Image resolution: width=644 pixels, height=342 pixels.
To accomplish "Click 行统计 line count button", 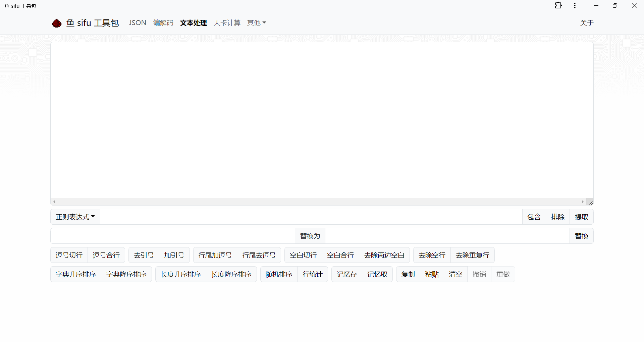I will click(313, 274).
